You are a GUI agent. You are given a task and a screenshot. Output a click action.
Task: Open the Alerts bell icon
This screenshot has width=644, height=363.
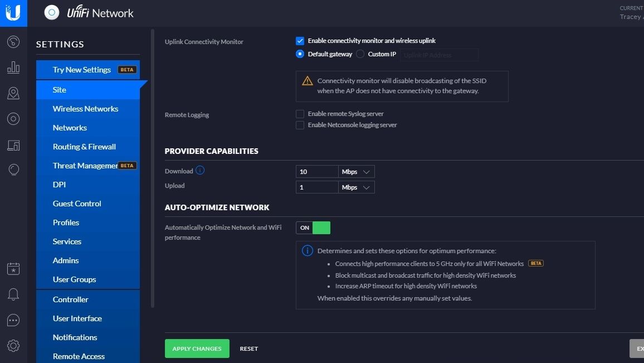click(x=13, y=294)
